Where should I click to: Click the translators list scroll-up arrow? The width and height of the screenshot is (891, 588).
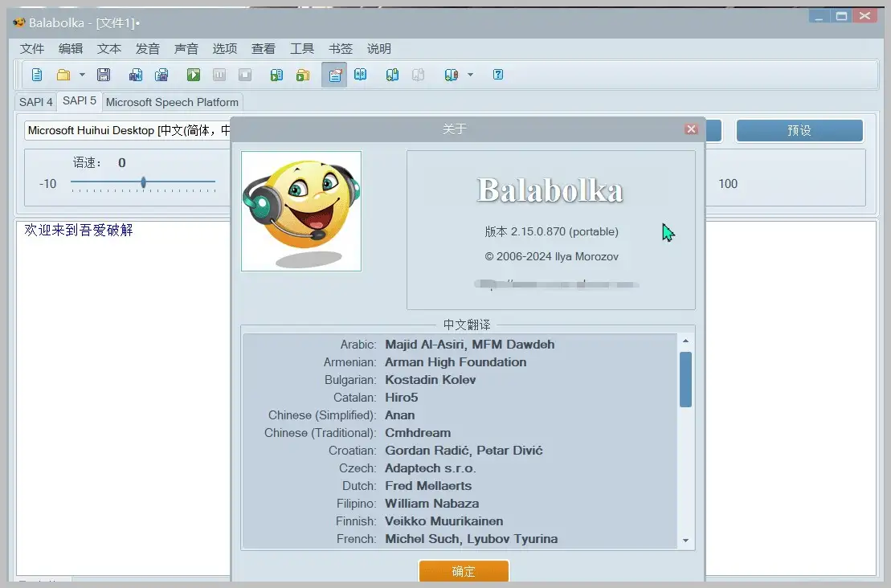[685, 341]
